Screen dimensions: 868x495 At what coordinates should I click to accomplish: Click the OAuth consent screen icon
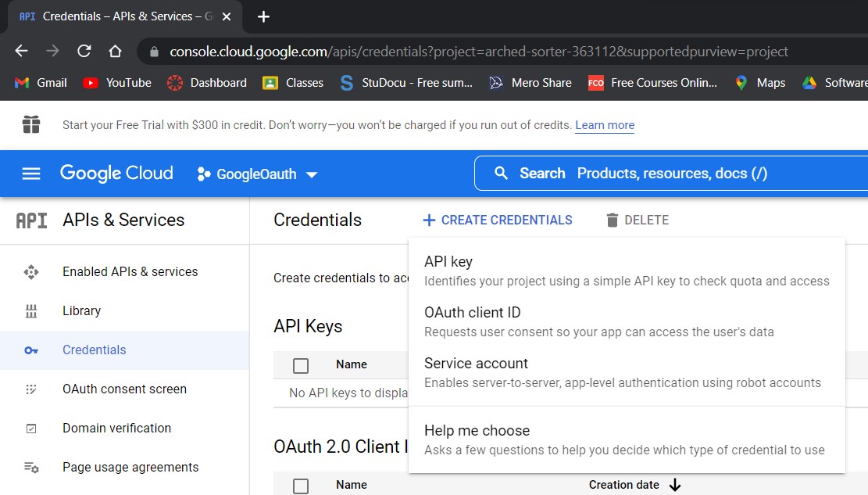click(31, 389)
